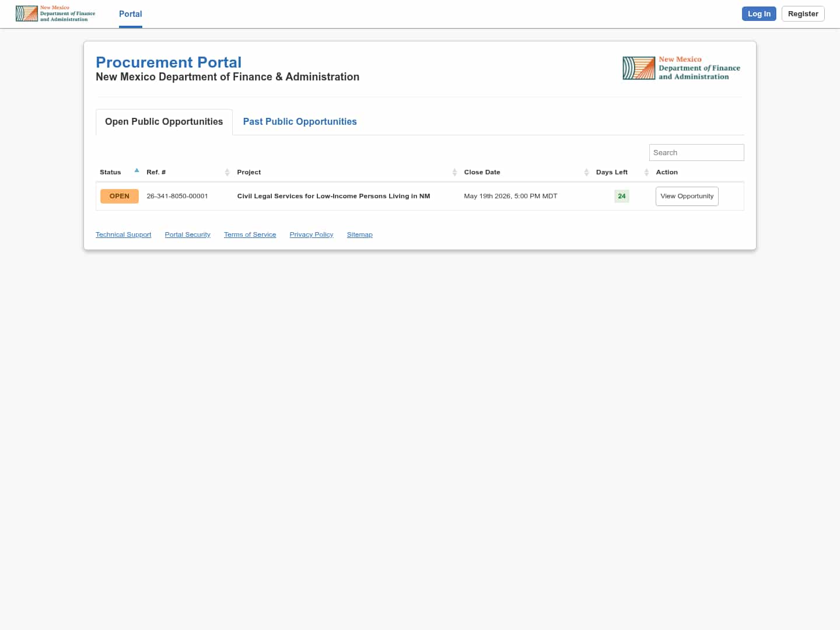
Task: Click the OPEN status badge
Action: [x=119, y=196]
